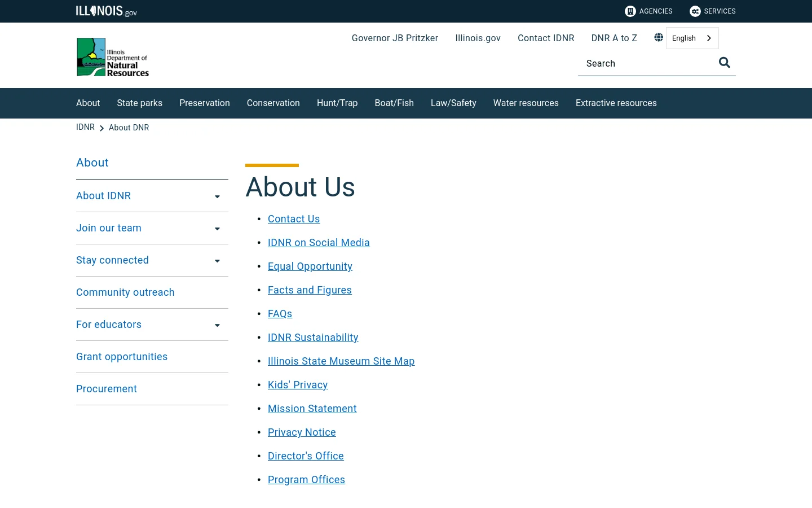This screenshot has width=812, height=508.
Task: Open the Preservation nav menu
Action: (205, 103)
